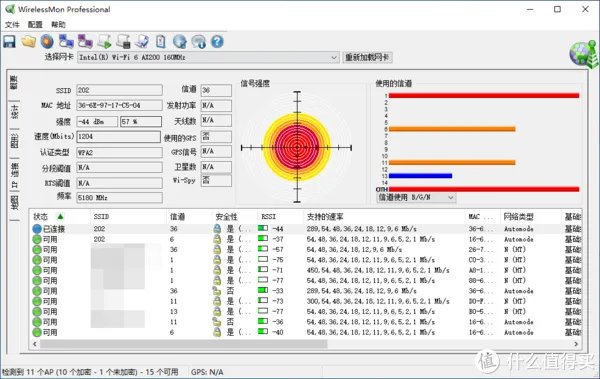Click the red OTH channel usage bar
The image size is (600, 379).
pyautogui.click(x=484, y=189)
